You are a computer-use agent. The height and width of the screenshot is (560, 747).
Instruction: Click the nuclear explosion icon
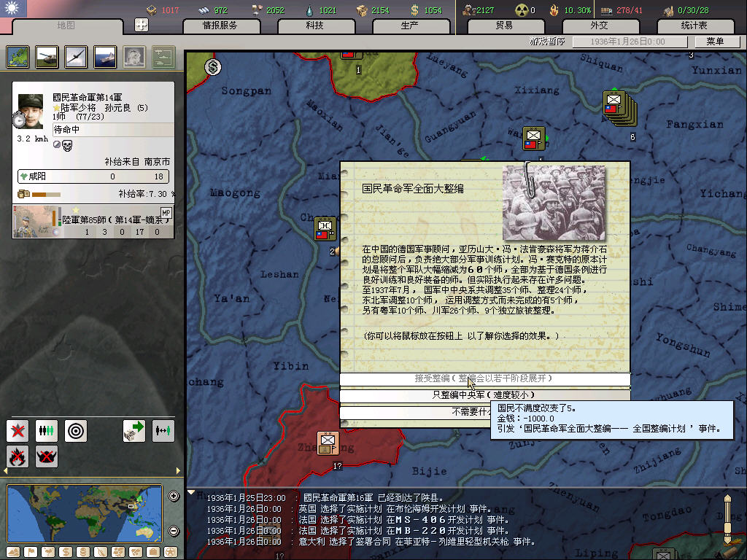[134, 57]
